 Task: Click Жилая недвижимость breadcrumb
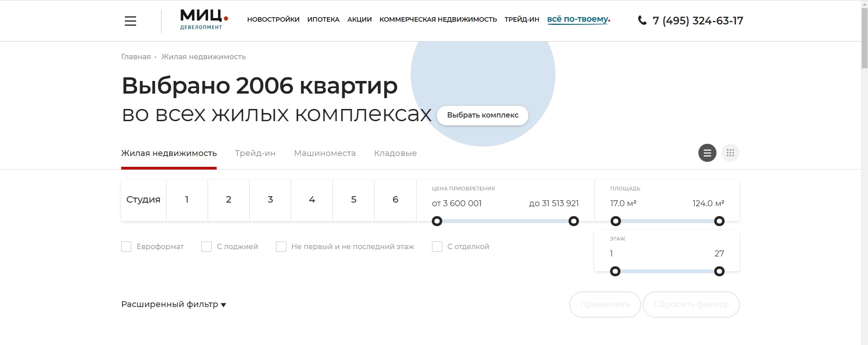(204, 57)
